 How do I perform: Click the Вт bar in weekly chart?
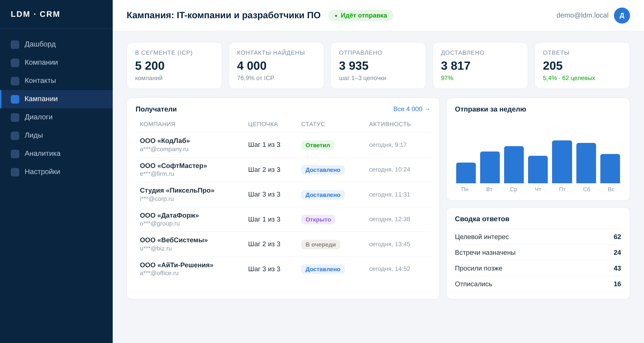tap(490, 167)
